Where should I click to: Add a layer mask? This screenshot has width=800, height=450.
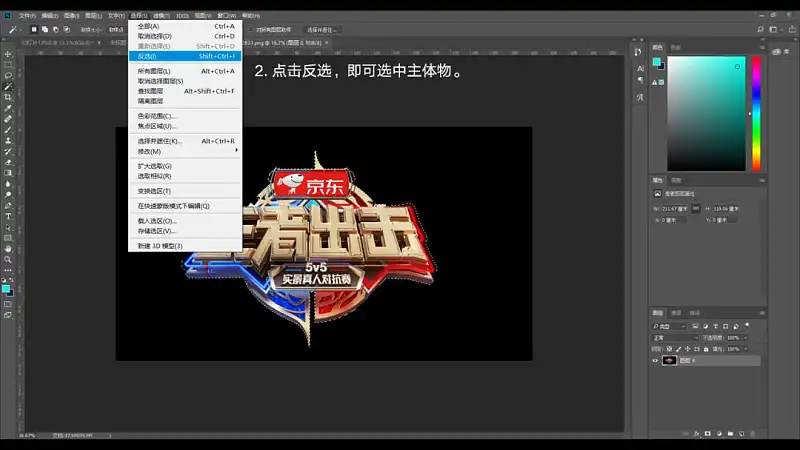click(x=708, y=434)
